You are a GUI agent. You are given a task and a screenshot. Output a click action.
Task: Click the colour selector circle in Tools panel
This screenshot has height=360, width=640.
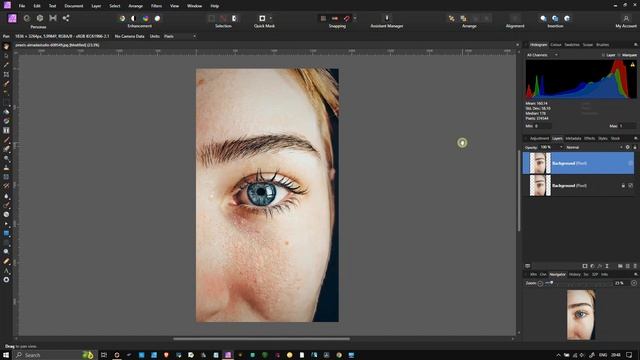pyautogui.click(x=6, y=280)
